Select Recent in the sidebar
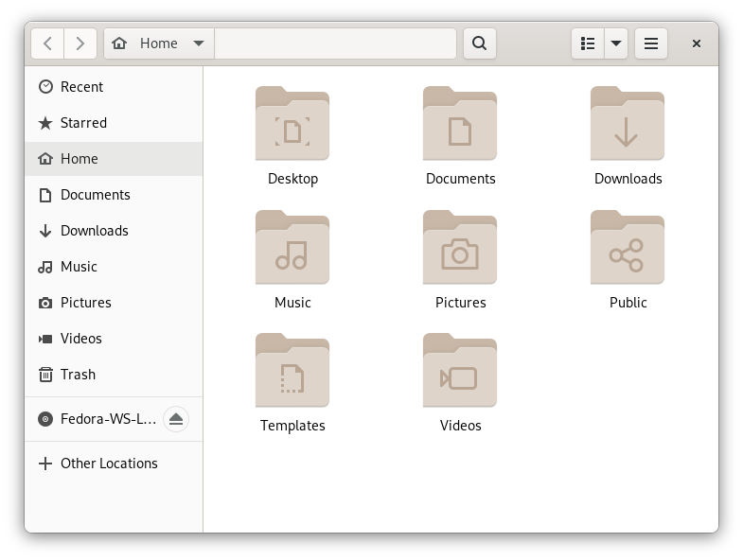This screenshot has height=560, width=743. 81,87
